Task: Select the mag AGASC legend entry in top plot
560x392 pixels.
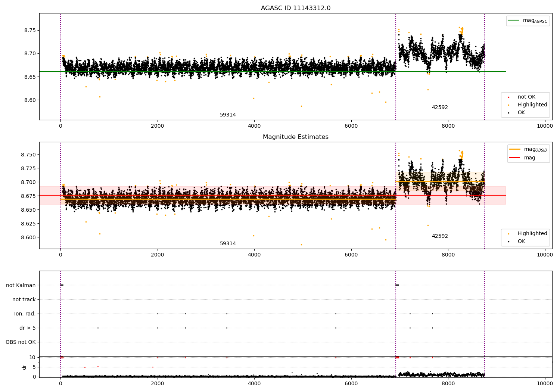Action: [x=528, y=21]
